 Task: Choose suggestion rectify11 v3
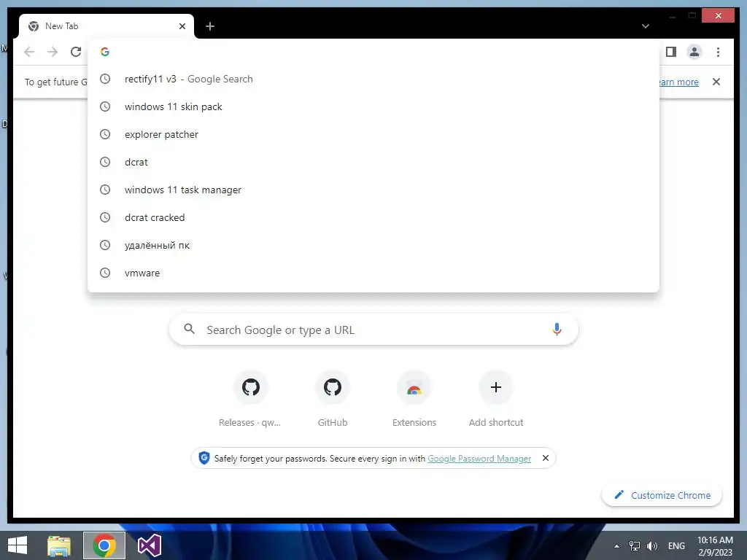(x=373, y=79)
